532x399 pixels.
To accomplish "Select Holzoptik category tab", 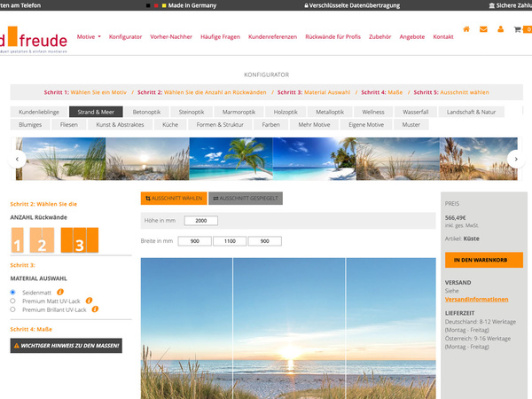I will (286, 112).
